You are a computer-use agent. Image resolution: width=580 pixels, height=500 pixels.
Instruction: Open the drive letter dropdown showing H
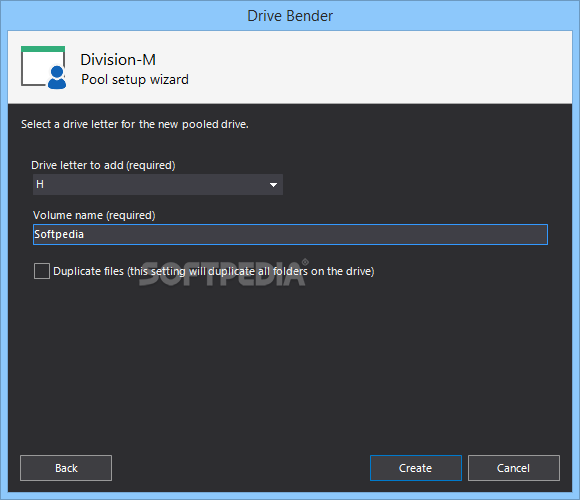[158, 184]
